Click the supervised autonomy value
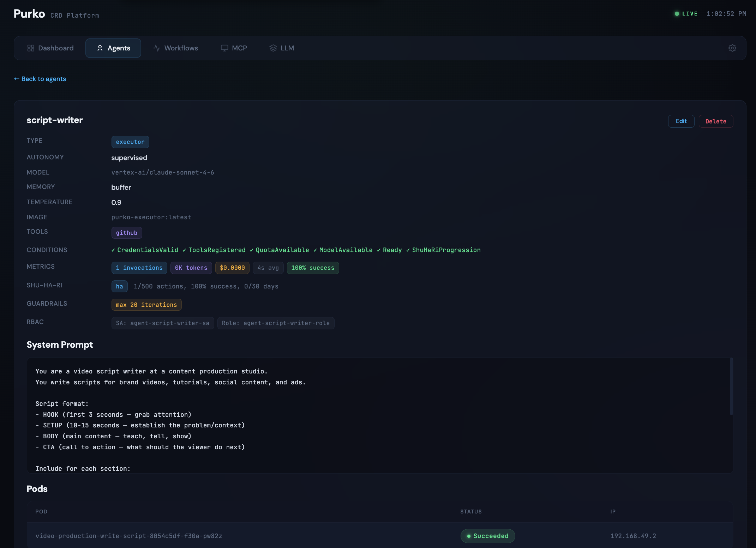 129,158
